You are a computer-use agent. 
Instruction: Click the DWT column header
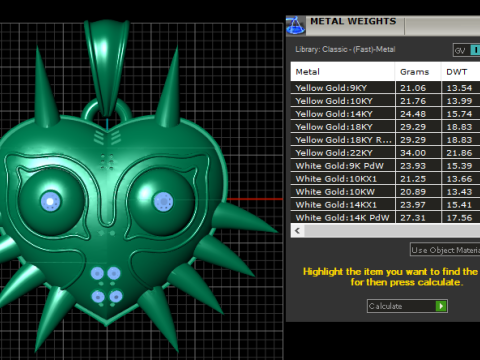(461, 72)
